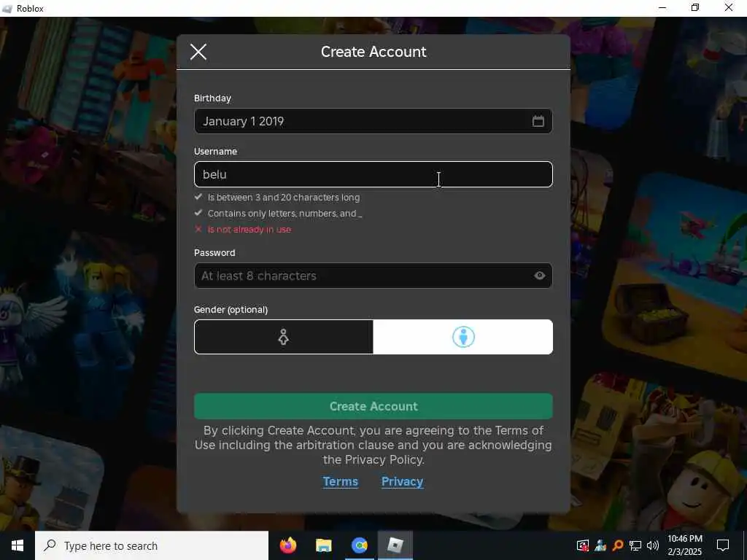Open the birthday calendar picker icon
Image resolution: width=747 pixels, height=560 pixels.
538,121
